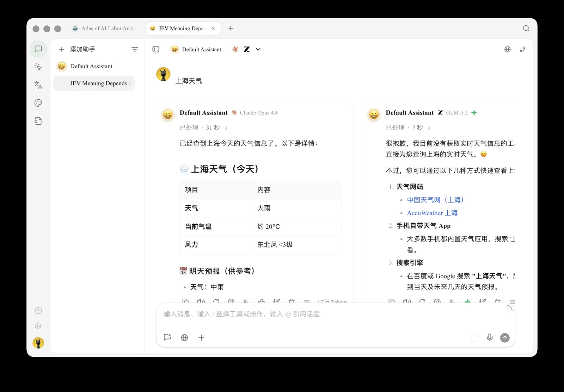The height and width of the screenshot is (392, 564).
Task: Click the plus icon below the input
Action: (x=201, y=338)
